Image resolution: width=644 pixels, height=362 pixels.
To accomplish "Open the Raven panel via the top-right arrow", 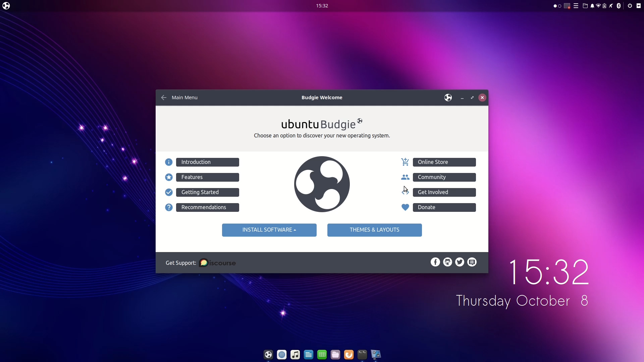I will 639,6.
